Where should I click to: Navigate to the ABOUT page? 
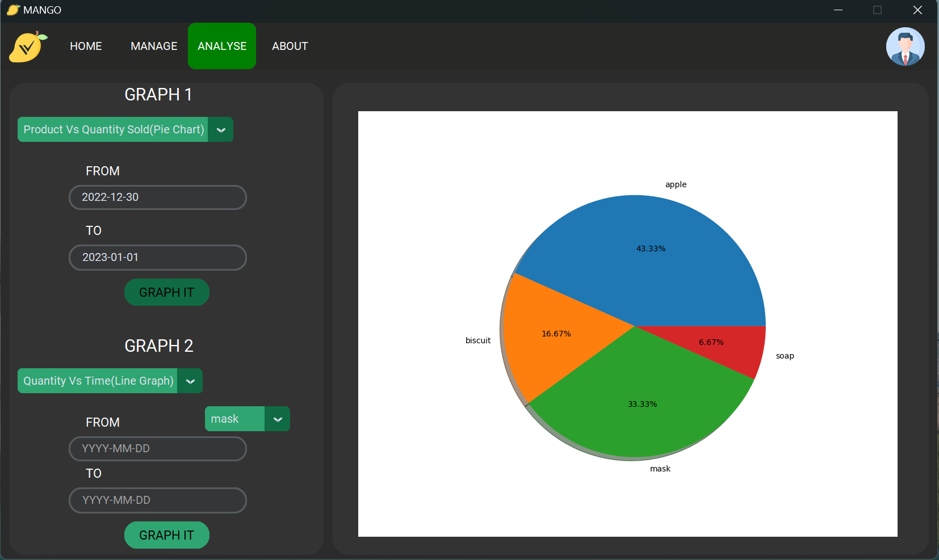290,46
